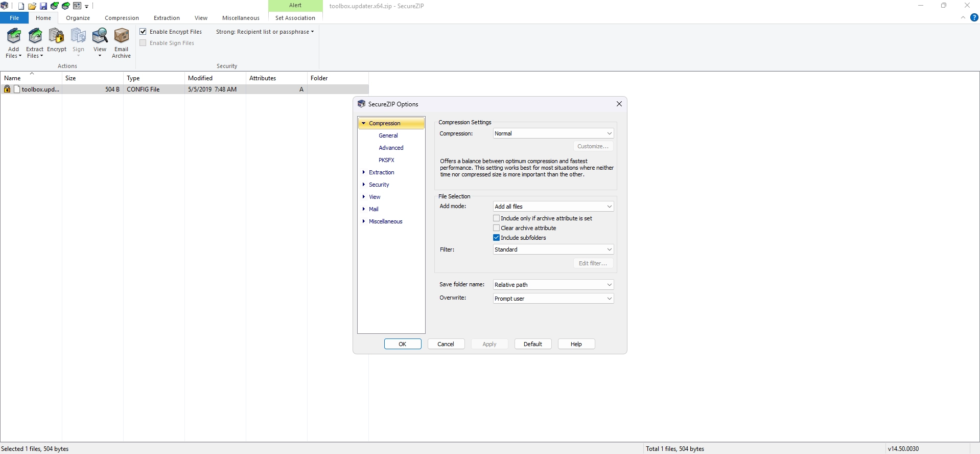Click Cancel in the Options dialog

tap(446, 344)
